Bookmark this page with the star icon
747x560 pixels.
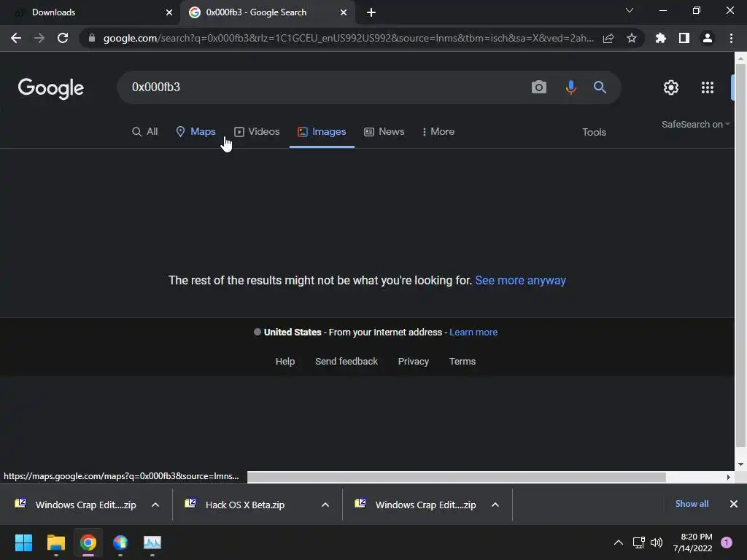[x=632, y=38]
